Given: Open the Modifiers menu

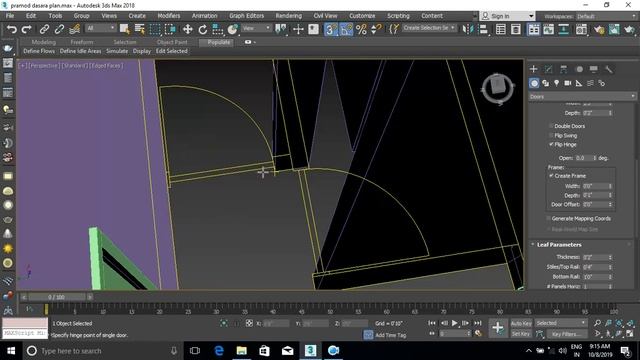Looking at the screenshot, I should coord(169,16).
